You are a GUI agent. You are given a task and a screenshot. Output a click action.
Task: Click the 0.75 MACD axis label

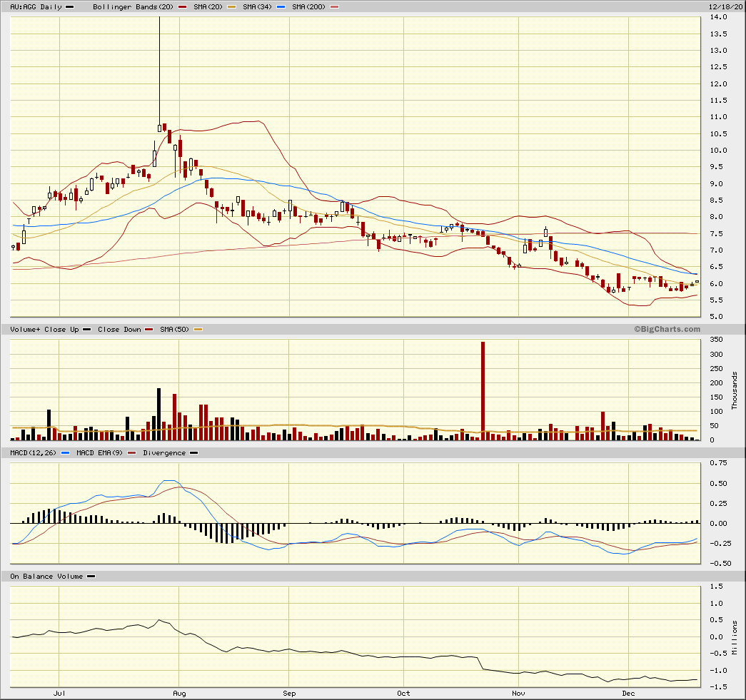(718, 462)
